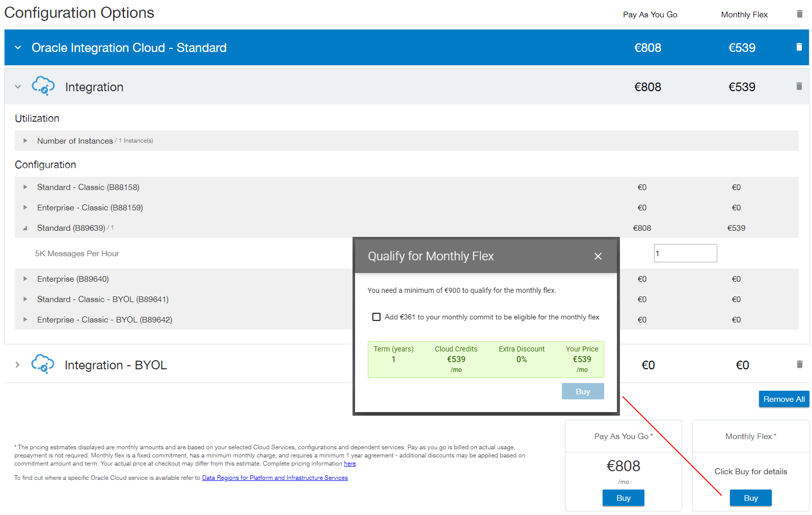This screenshot has height=515, width=812.
Task: Click the Remove All button
Action: (x=783, y=399)
